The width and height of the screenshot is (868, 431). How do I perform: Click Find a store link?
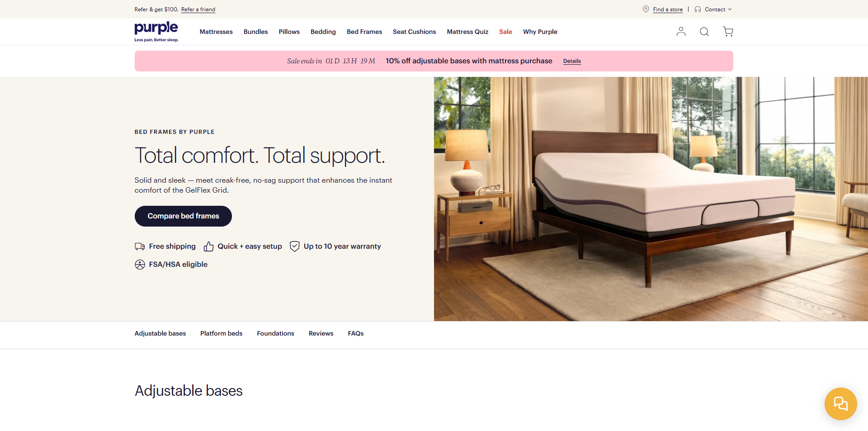pos(668,9)
